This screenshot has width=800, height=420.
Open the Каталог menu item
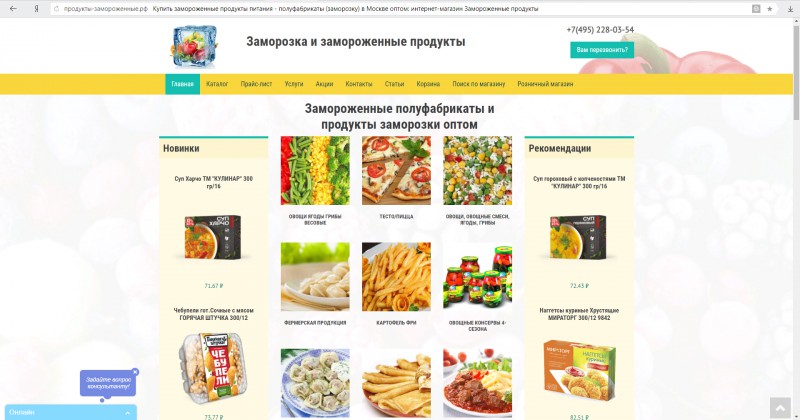tap(217, 84)
